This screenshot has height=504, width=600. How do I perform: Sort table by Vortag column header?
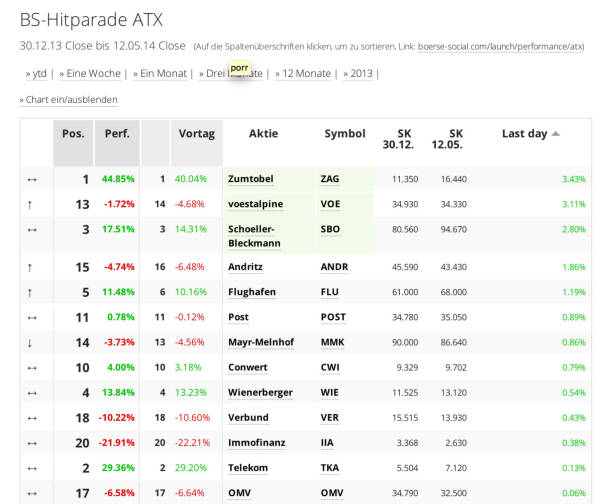[196, 134]
